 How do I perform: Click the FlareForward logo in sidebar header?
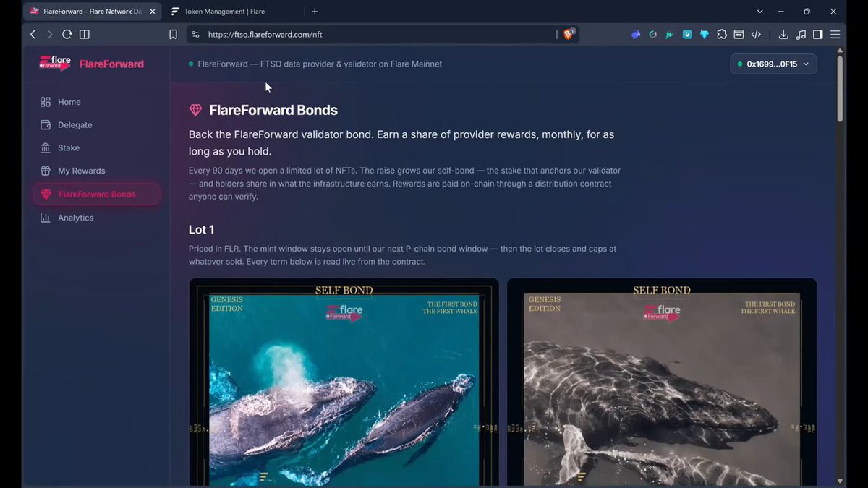pos(91,64)
